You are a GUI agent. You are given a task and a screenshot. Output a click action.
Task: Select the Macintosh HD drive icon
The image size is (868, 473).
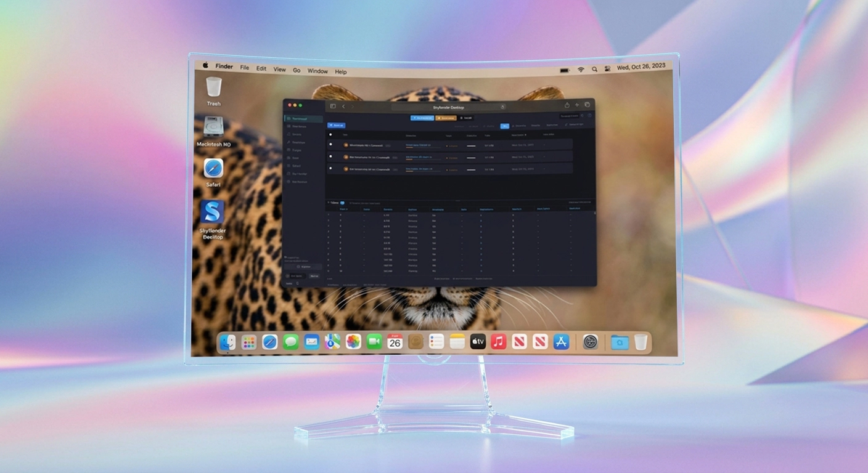click(213, 127)
